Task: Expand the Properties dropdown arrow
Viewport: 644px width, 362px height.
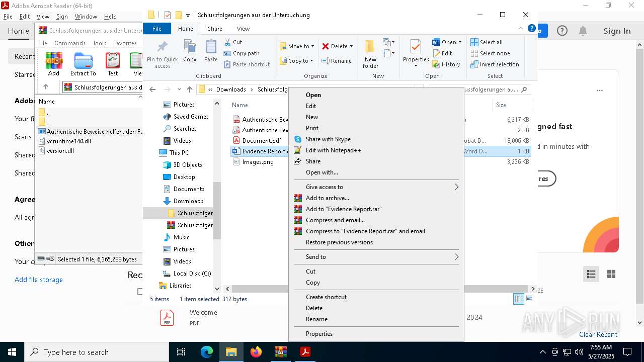Action: [x=416, y=66]
